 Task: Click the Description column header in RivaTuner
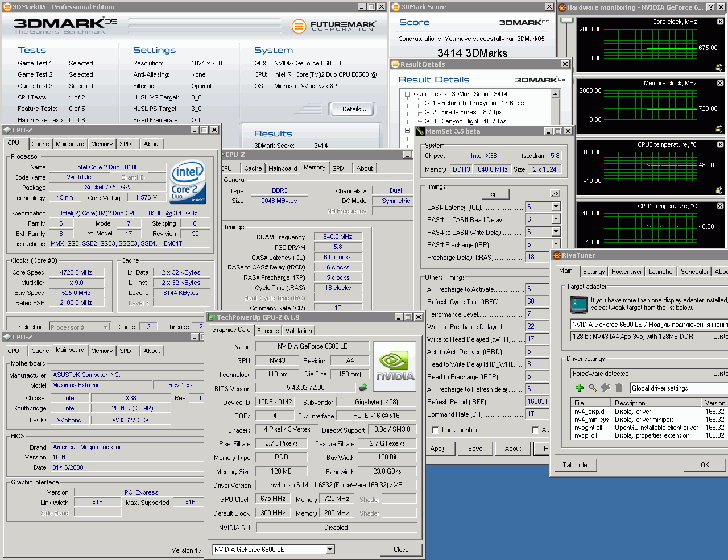point(657,403)
